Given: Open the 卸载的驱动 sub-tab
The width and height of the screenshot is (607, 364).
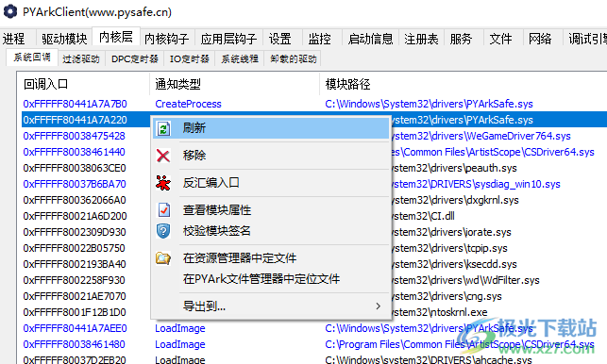Looking at the screenshot, I should [294, 58].
